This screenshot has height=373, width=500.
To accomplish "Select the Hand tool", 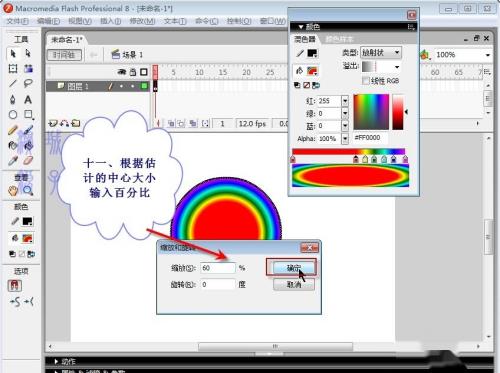I will tap(13, 191).
